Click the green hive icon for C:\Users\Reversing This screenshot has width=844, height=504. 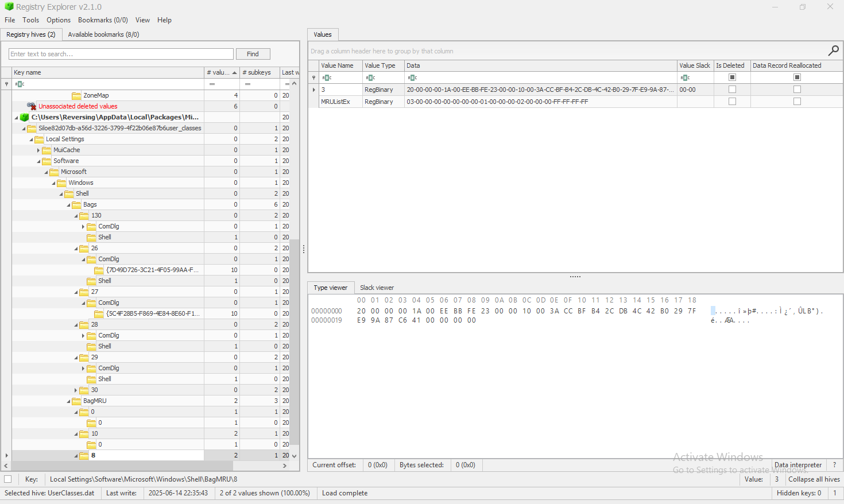[x=25, y=117]
